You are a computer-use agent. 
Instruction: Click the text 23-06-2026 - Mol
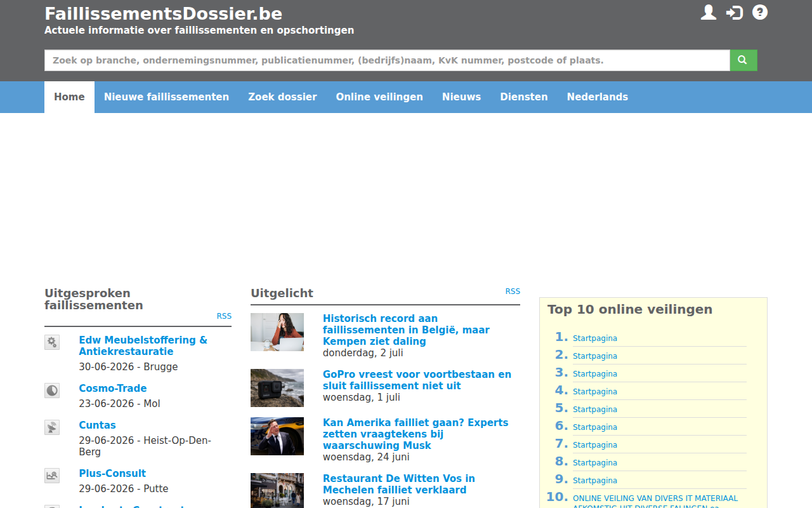[119, 404]
